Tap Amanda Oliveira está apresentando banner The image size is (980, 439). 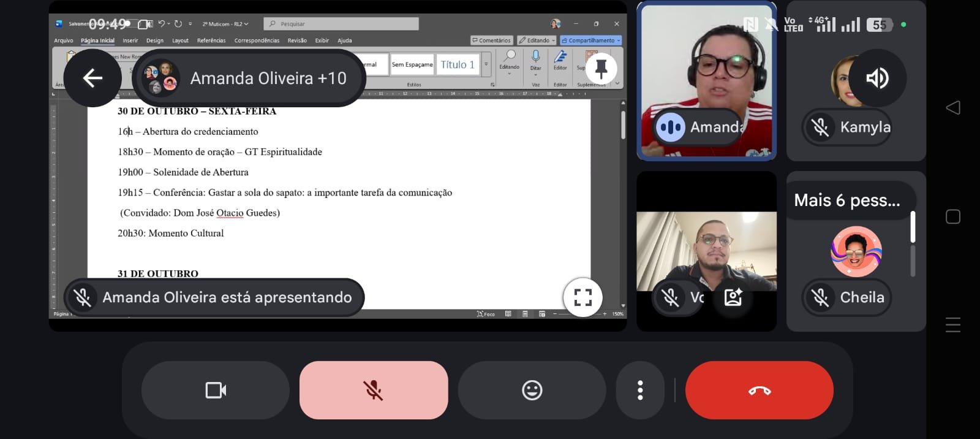pyautogui.click(x=214, y=297)
